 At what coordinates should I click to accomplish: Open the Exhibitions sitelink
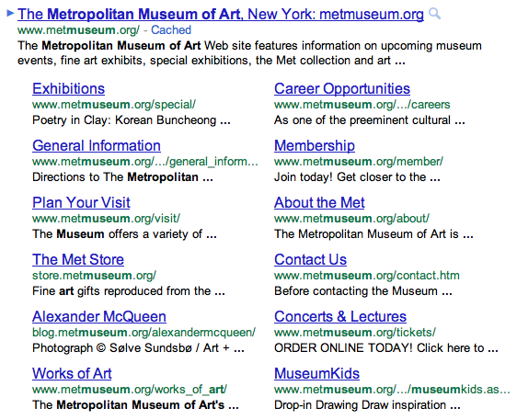pos(69,88)
